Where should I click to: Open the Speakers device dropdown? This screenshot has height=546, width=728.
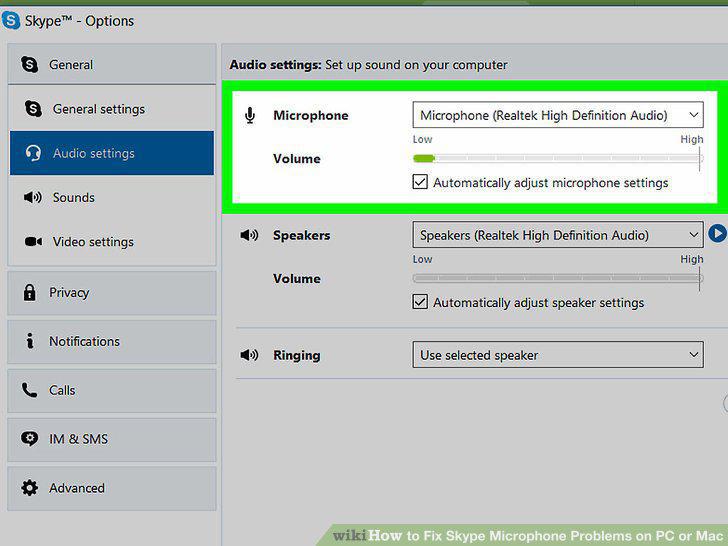click(x=558, y=235)
